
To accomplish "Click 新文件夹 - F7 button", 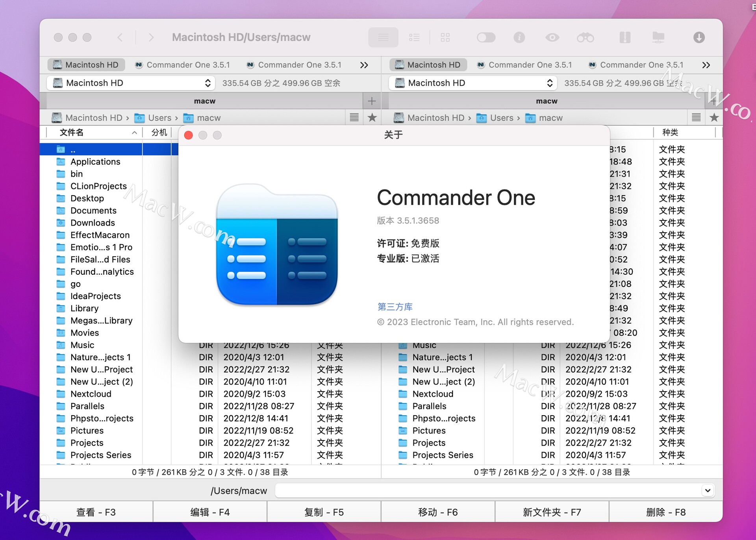I will coord(552,512).
